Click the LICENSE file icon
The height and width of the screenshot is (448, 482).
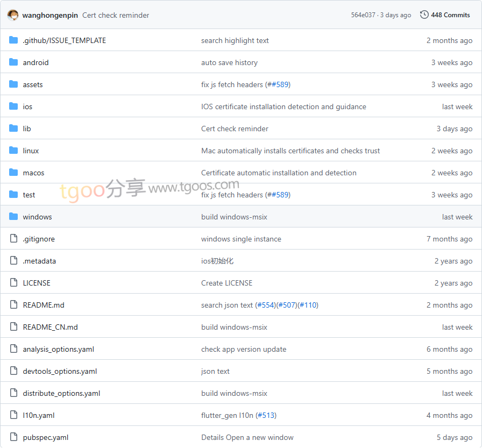coord(13,283)
